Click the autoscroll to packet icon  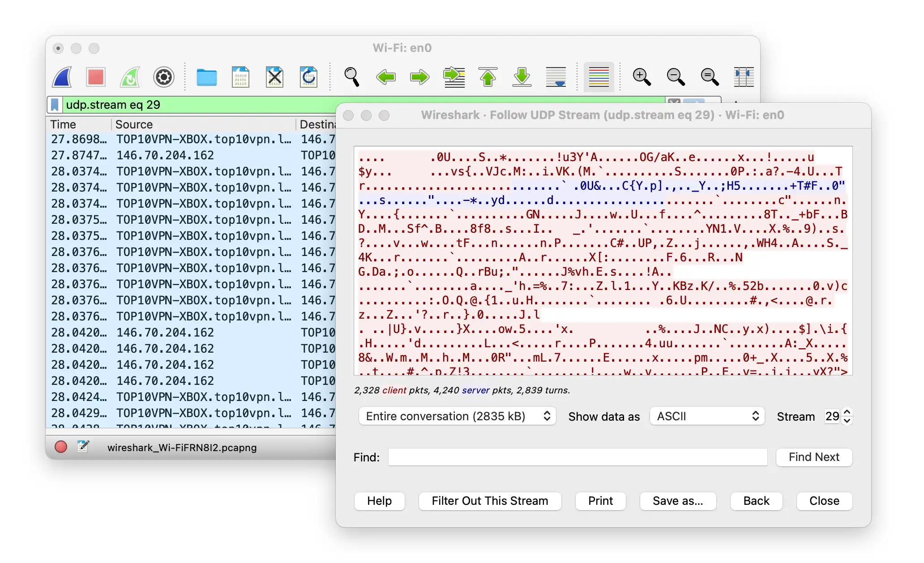tap(557, 77)
